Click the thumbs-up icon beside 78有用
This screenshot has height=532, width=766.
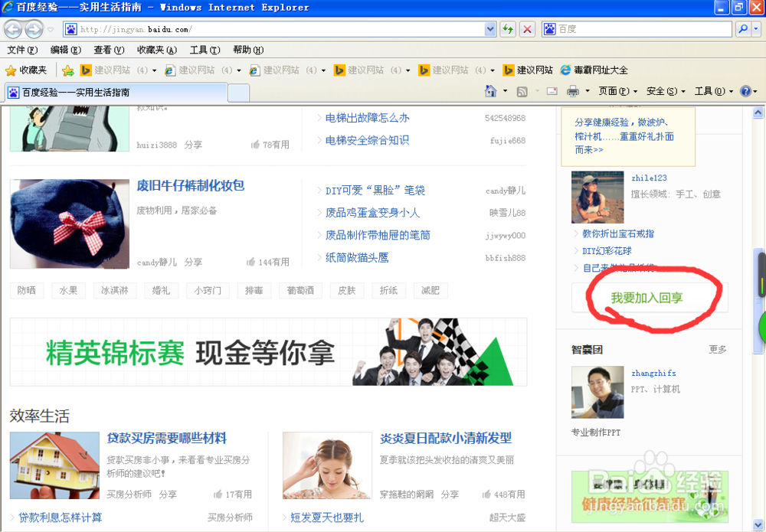(255, 145)
